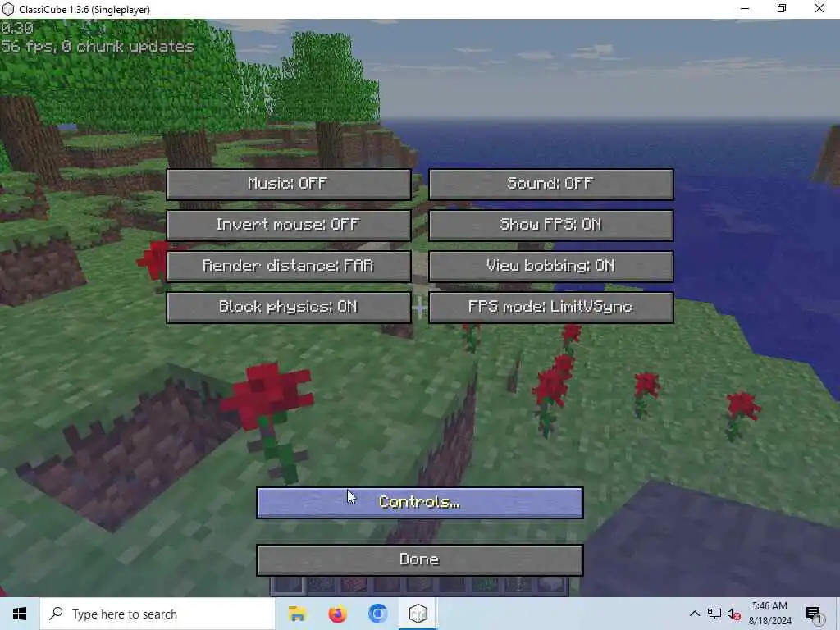Open the notification center icon

[x=815, y=614]
